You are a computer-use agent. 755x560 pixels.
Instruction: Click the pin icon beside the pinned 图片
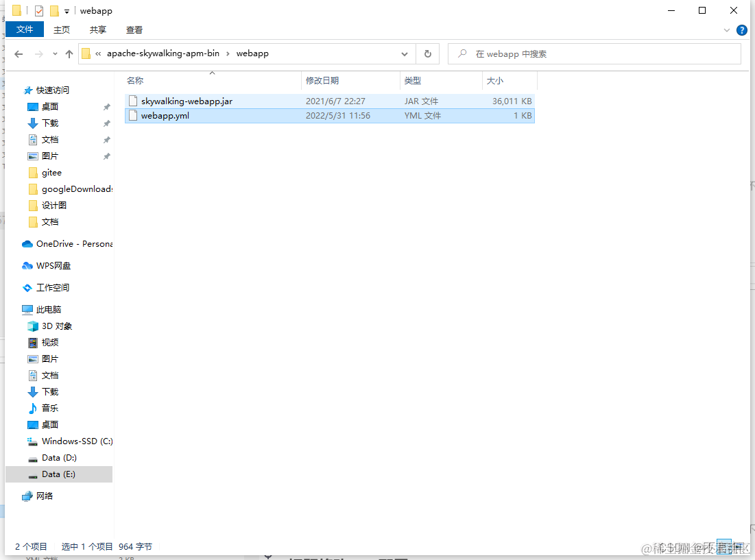coord(107,156)
